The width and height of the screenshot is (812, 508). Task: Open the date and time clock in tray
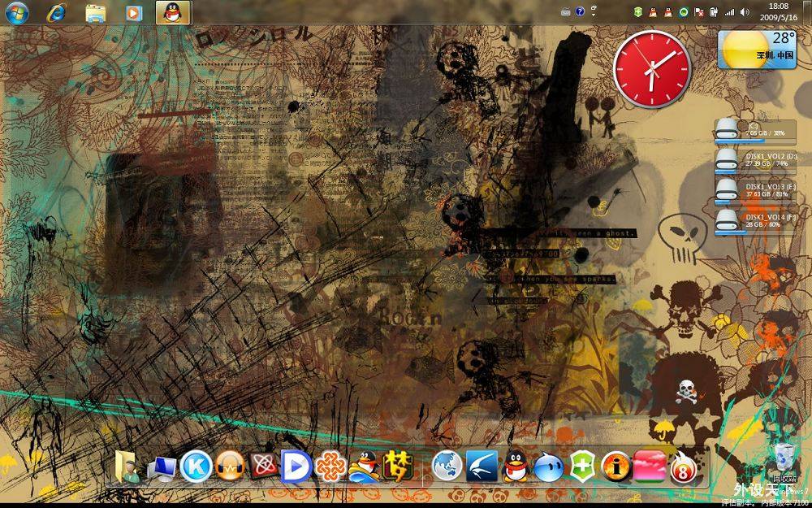pyautogui.click(x=778, y=11)
